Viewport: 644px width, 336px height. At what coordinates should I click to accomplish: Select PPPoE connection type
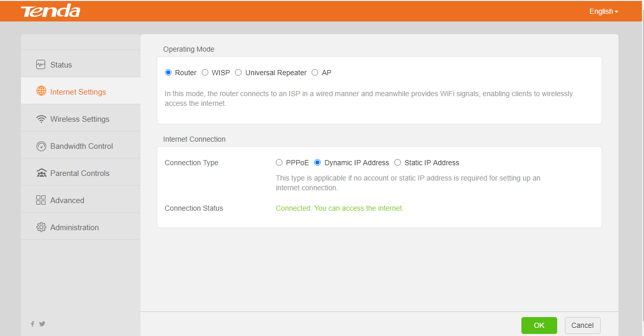click(279, 163)
